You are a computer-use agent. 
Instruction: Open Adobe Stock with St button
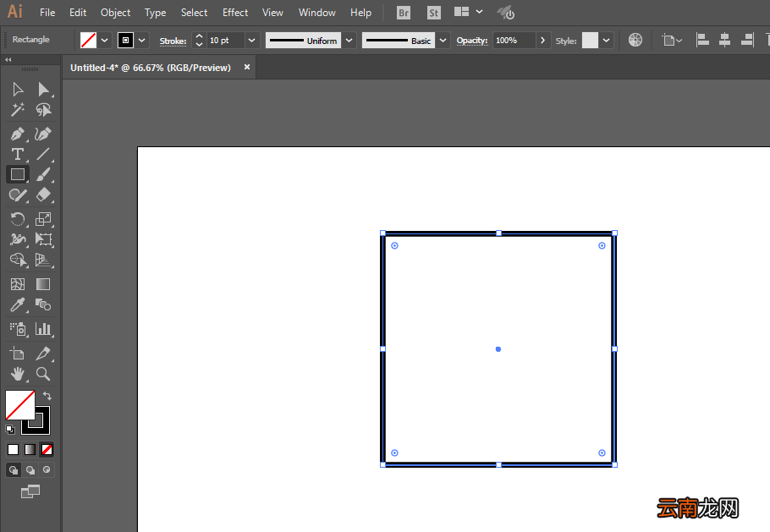(x=433, y=13)
